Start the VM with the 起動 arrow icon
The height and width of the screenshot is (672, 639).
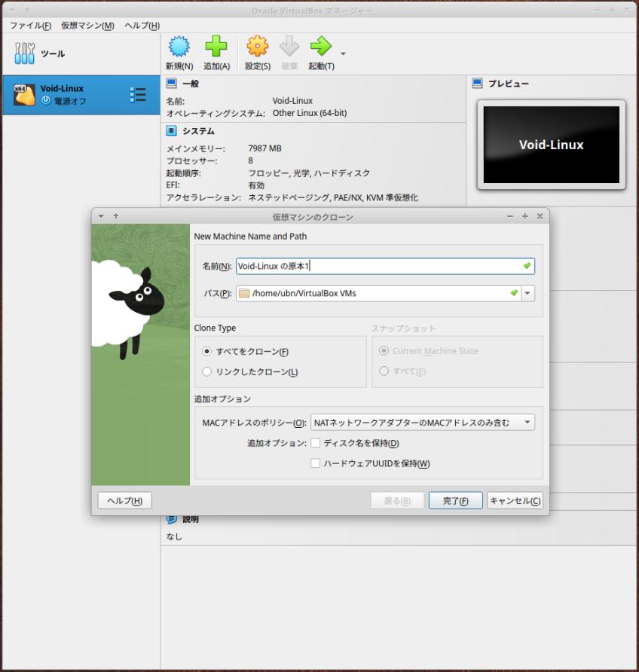(321, 46)
